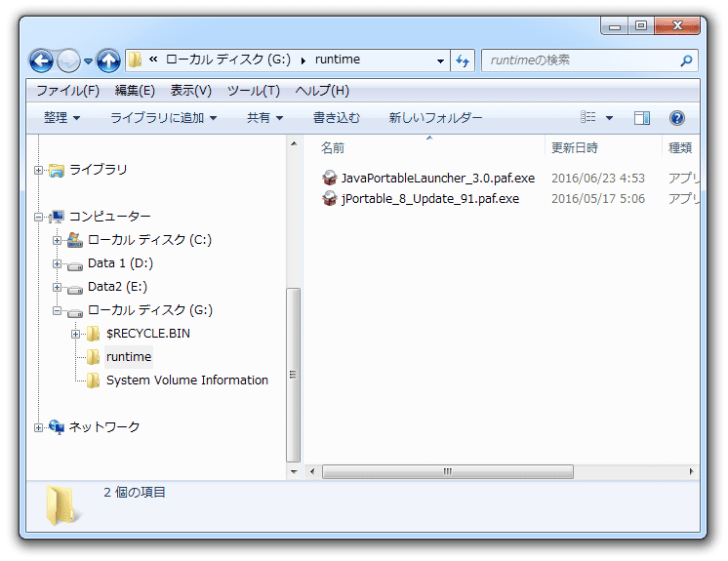Click breadcrumb arrow before runtime

(303, 60)
